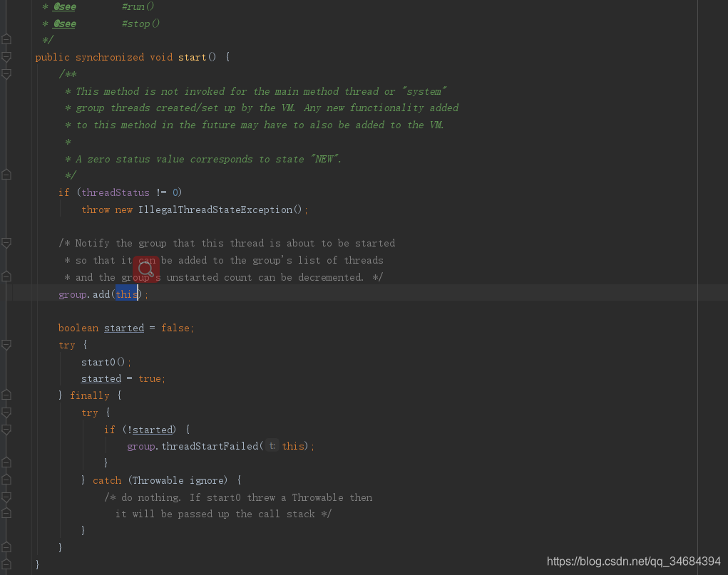Click highlighted 'this' in group.add(this)
The image size is (728, 575).
coord(127,294)
